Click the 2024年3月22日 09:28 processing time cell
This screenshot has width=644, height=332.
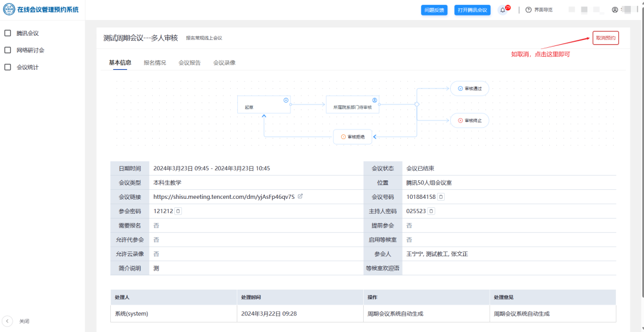coord(300,313)
